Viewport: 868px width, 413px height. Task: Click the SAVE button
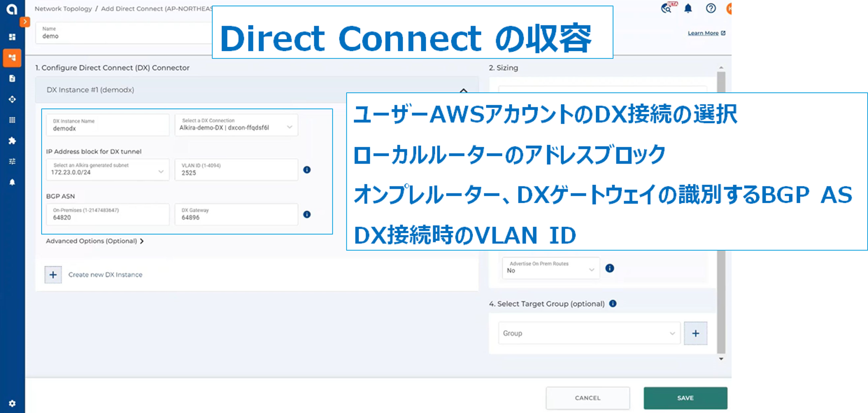tap(685, 398)
